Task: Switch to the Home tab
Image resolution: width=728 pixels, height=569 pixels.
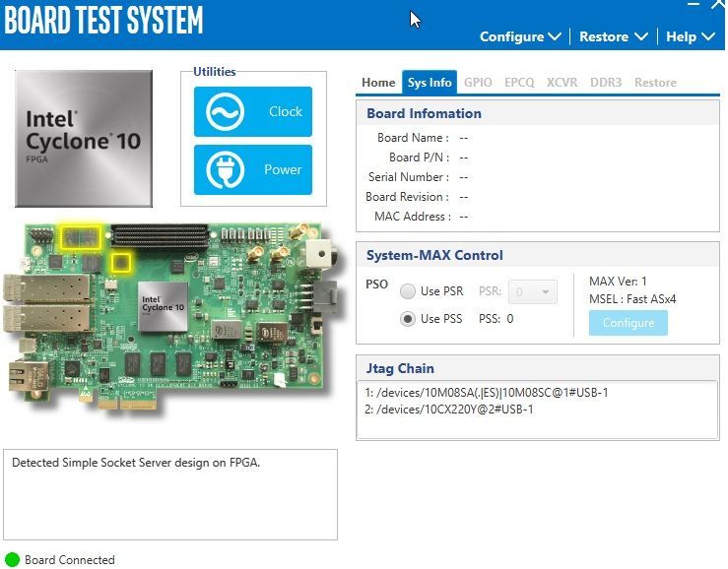Action: point(378,83)
